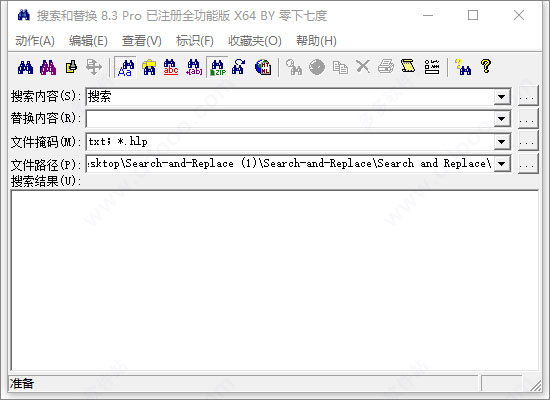550x400 pixels.
Task: Toggle regular expression mode ([ab] icon)
Action: (x=194, y=67)
